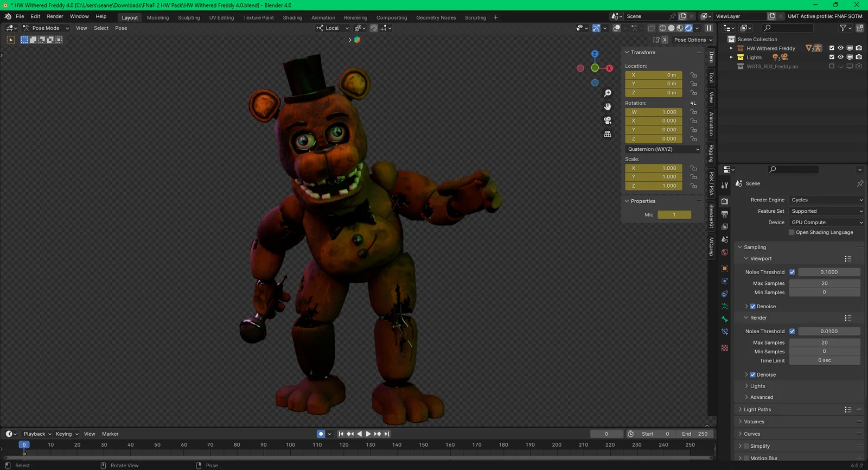Click the timeline Marker menu
Viewport: 868px width, 470px height.
[x=110, y=434]
